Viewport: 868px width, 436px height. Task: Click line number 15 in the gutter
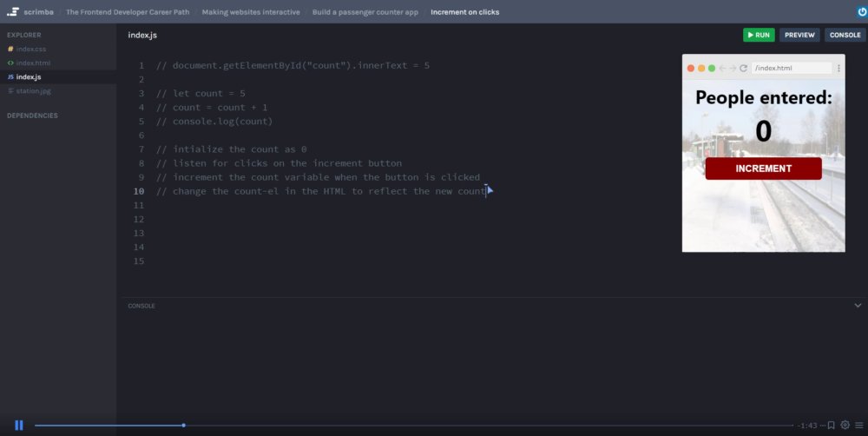coord(138,261)
